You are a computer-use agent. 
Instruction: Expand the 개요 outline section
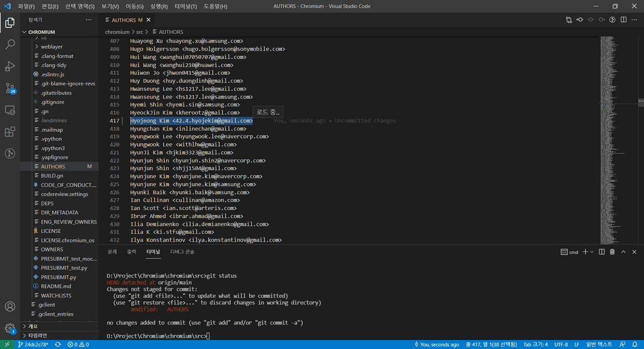coord(59,325)
